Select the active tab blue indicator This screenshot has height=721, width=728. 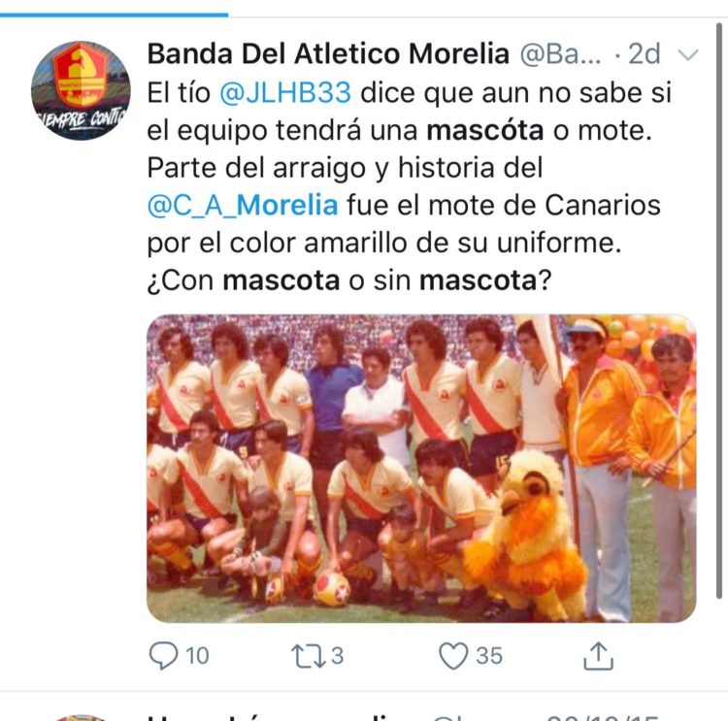click(x=114, y=15)
